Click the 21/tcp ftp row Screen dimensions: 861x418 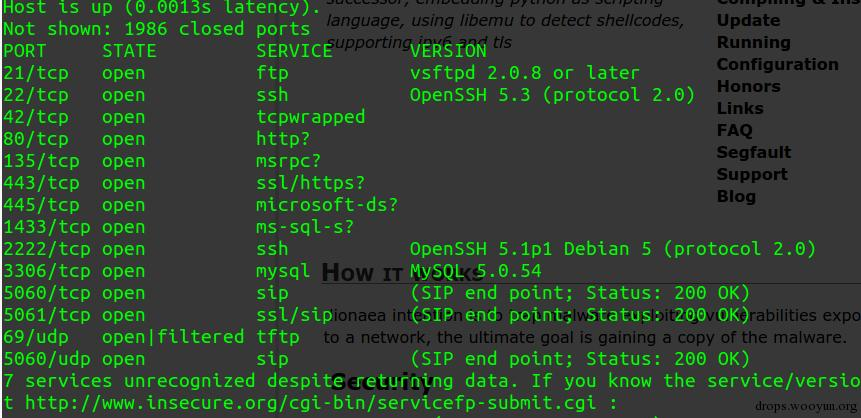click(x=321, y=73)
